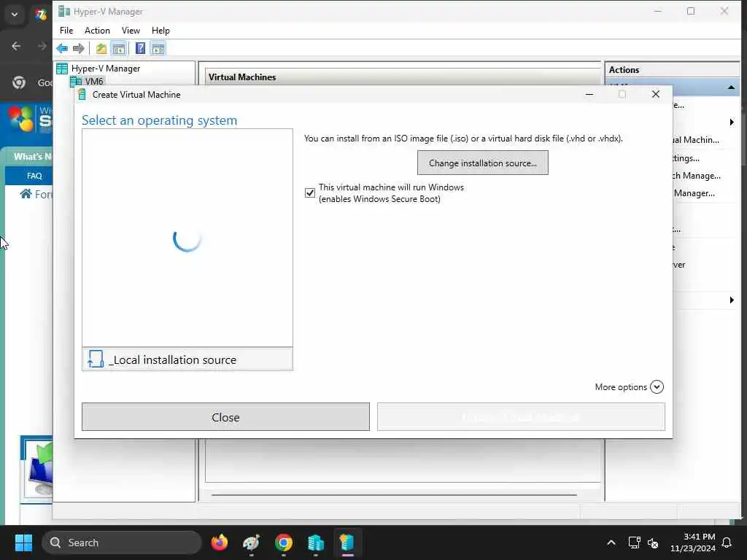Click the disabled Create Virtual Machine button
Image resolution: width=747 pixels, height=560 pixels.
(521, 417)
